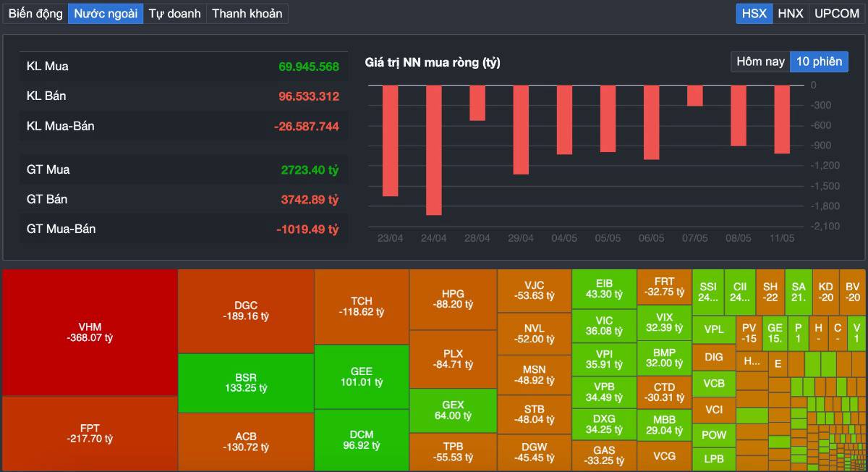The height and width of the screenshot is (472, 868).
Task: Click the LPB tile in heatmap
Action: click(x=714, y=459)
